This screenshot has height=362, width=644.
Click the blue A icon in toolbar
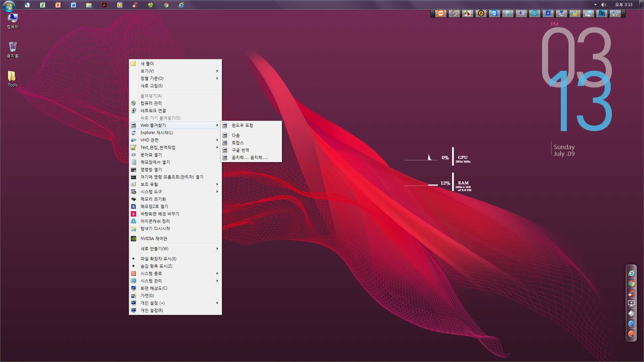[x=548, y=13]
